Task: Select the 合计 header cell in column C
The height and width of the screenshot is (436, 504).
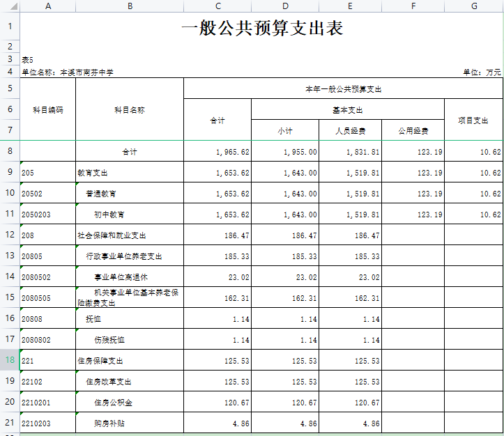Action: [217, 120]
